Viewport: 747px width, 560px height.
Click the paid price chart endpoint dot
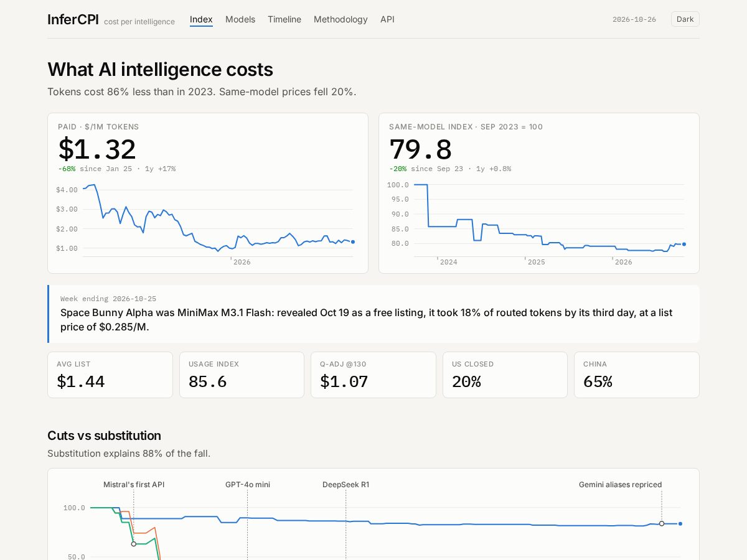click(x=353, y=241)
